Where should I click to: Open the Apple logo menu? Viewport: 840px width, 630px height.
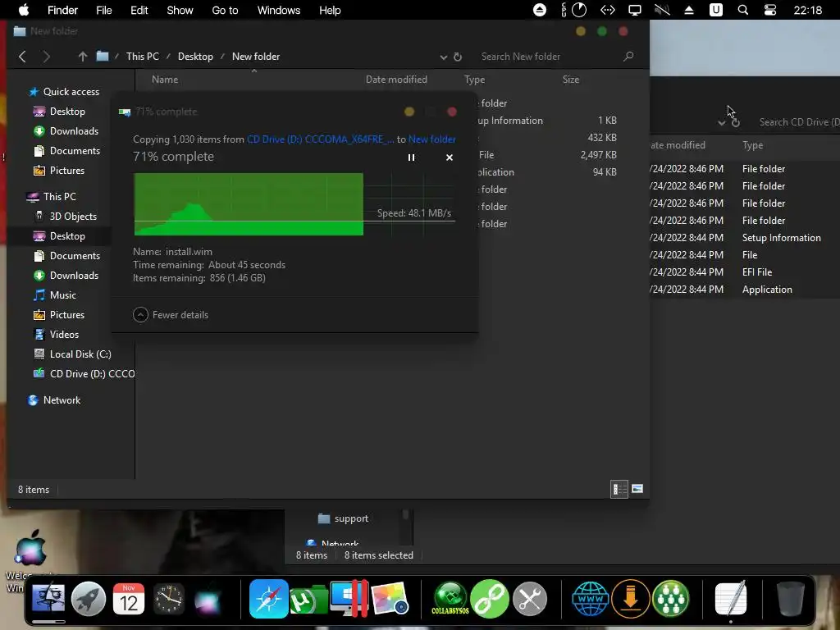[24, 10]
